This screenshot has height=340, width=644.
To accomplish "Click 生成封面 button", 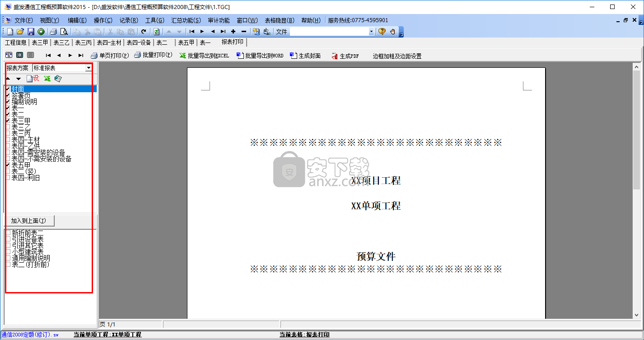I will click(305, 56).
